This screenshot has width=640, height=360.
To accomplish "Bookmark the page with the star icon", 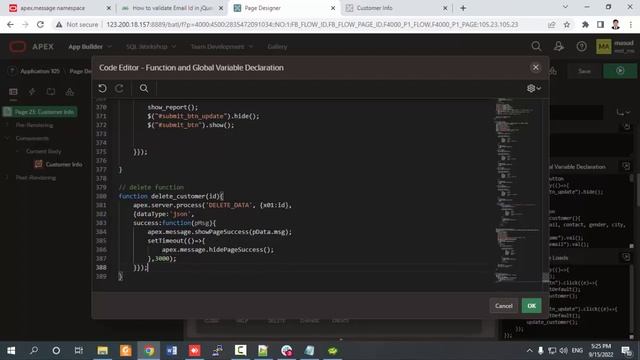I will tap(567, 24).
